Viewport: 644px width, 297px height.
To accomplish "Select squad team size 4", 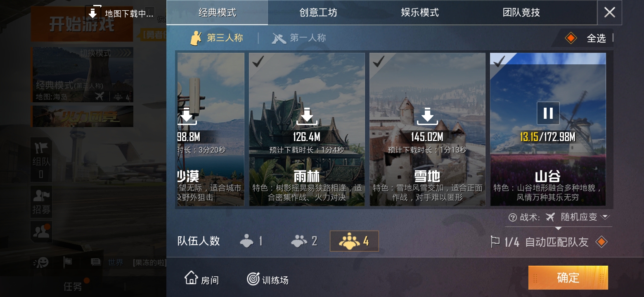I will pos(354,241).
